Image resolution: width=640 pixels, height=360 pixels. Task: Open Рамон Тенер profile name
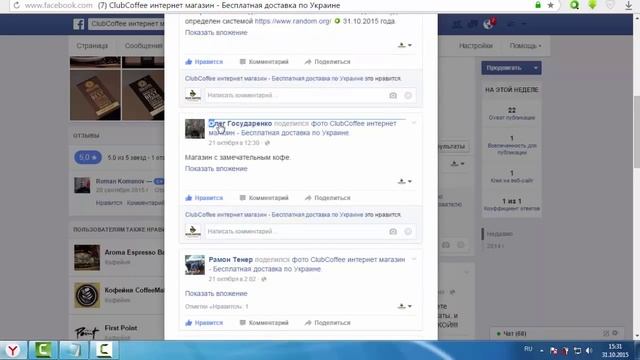pyautogui.click(x=231, y=260)
